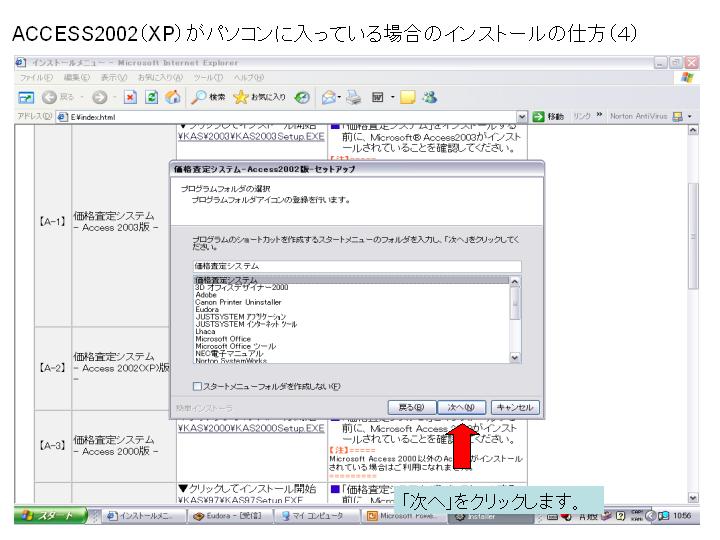Screen dimensions: 720x540
Task: Click the 次へ(N) button
Action: (x=461, y=407)
